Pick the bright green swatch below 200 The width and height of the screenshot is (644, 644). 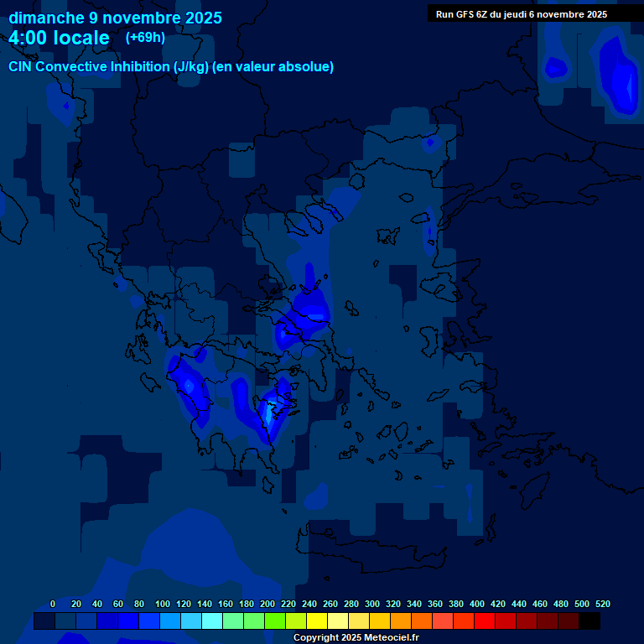(x=275, y=621)
